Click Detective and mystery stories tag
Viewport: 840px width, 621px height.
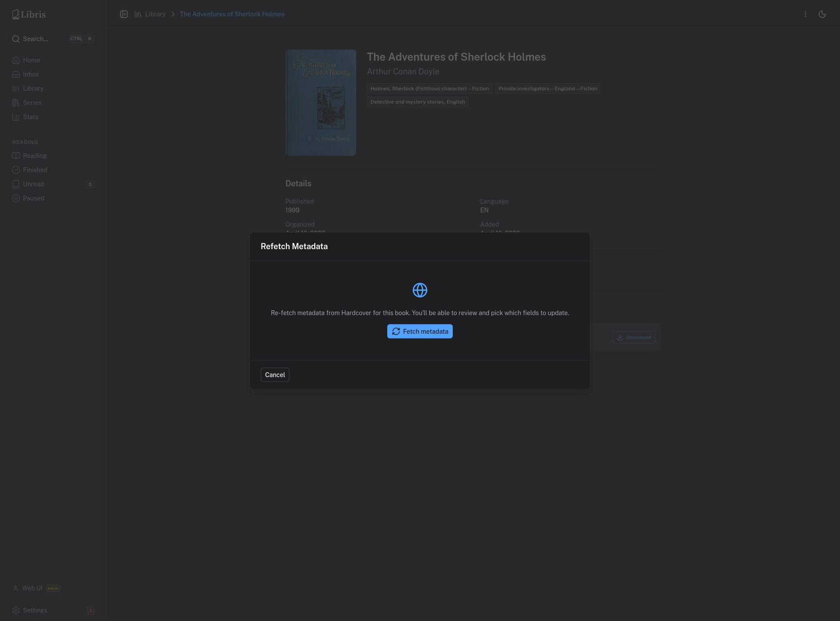417,102
